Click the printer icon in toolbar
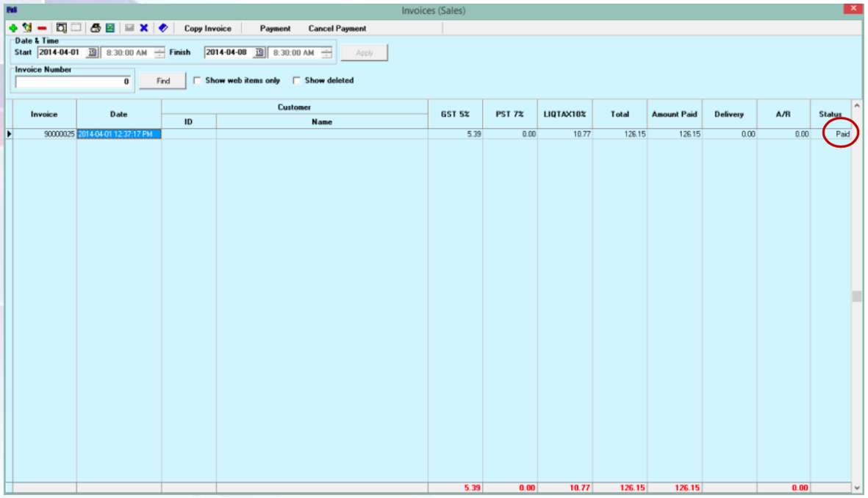This screenshot has height=498, width=868. click(x=96, y=28)
